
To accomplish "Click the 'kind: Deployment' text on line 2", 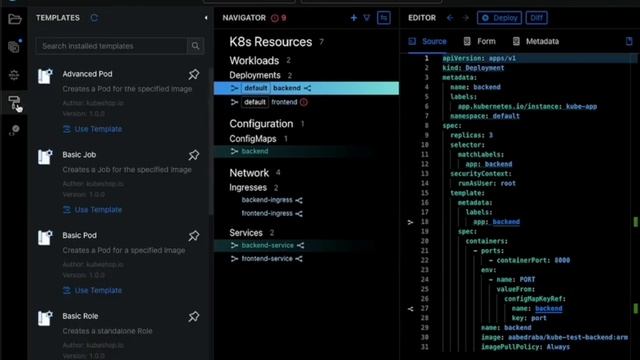I will point(473,68).
